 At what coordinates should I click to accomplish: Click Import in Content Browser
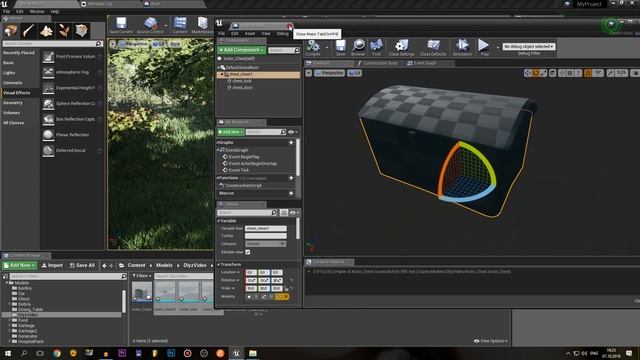pos(52,265)
